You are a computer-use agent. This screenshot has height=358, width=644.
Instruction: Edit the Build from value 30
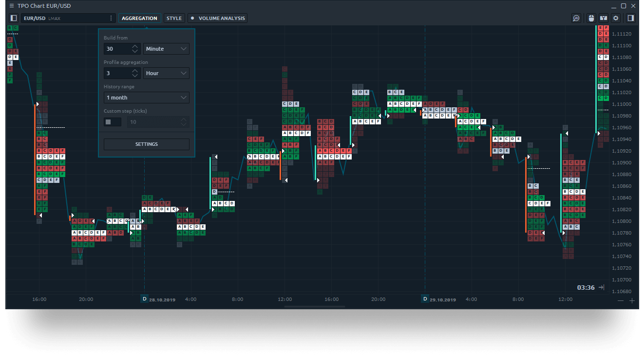pos(116,49)
